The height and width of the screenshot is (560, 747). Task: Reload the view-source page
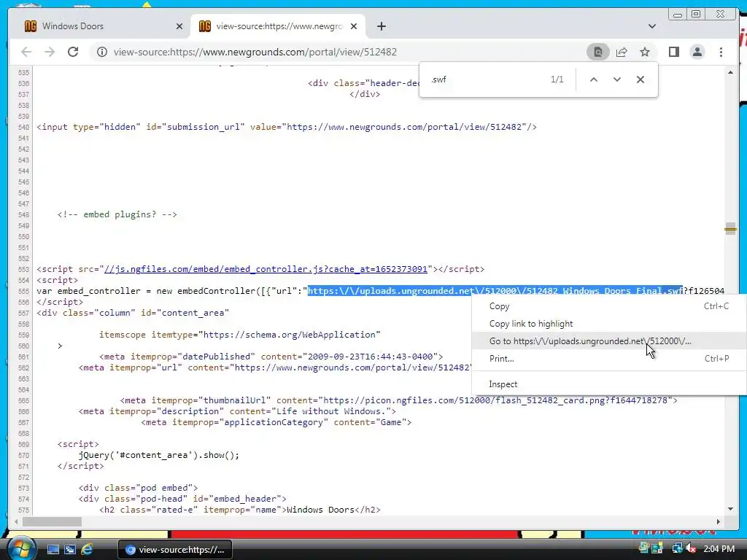tap(73, 52)
